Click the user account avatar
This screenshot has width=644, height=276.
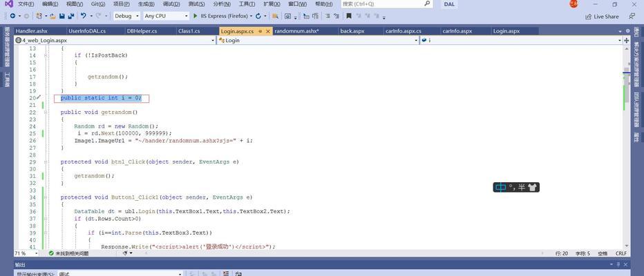(x=574, y=3)
